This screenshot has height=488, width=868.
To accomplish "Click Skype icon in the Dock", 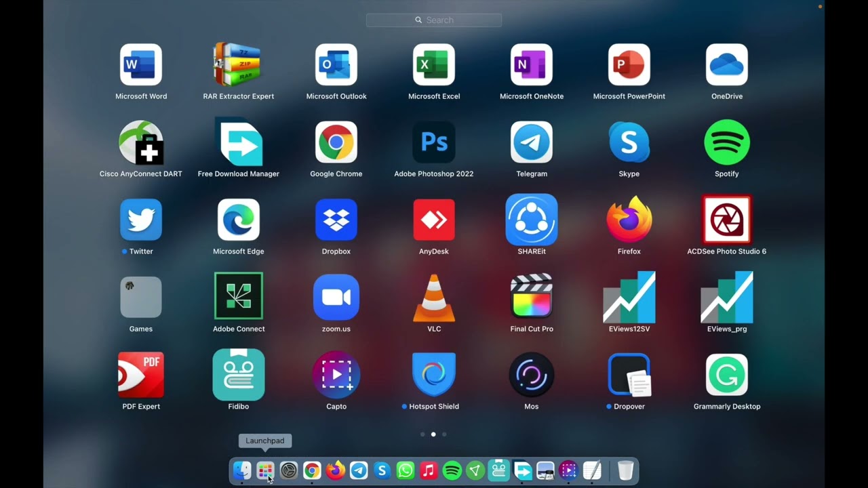I will point(382,470).
